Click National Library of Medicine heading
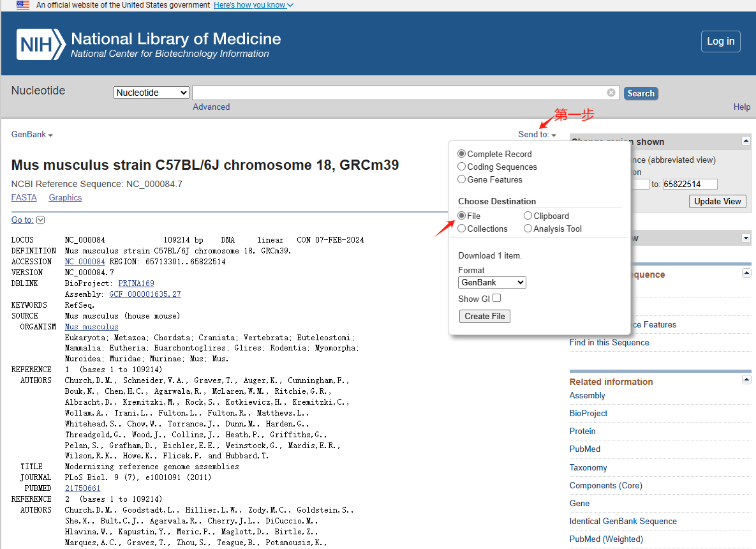756x549 pixels. pos(176,38)
